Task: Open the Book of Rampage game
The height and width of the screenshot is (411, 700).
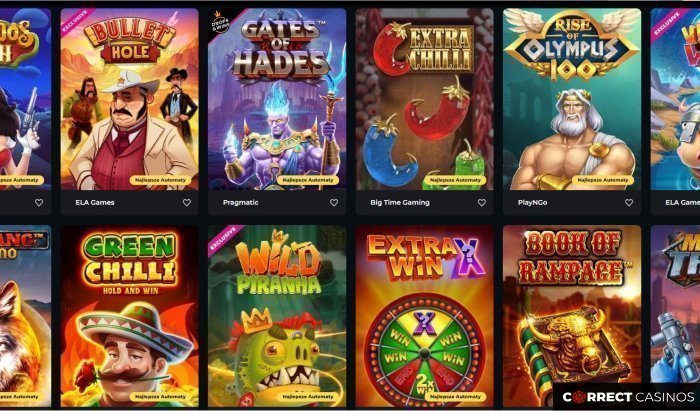Action: [572, 308]
